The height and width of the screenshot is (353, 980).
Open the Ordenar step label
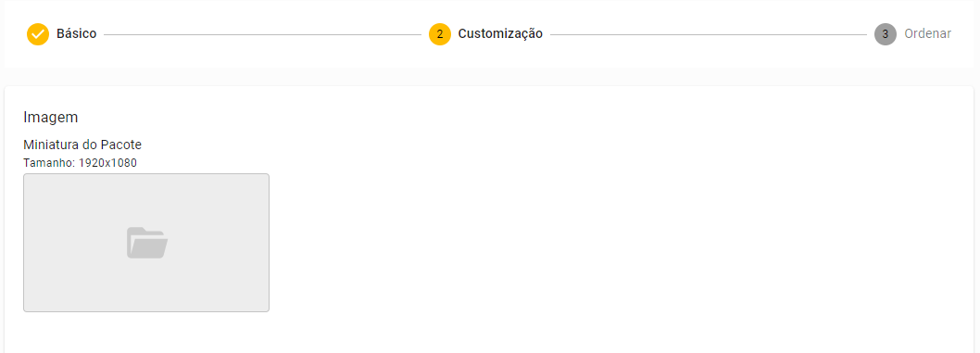[x=927, y=33]
